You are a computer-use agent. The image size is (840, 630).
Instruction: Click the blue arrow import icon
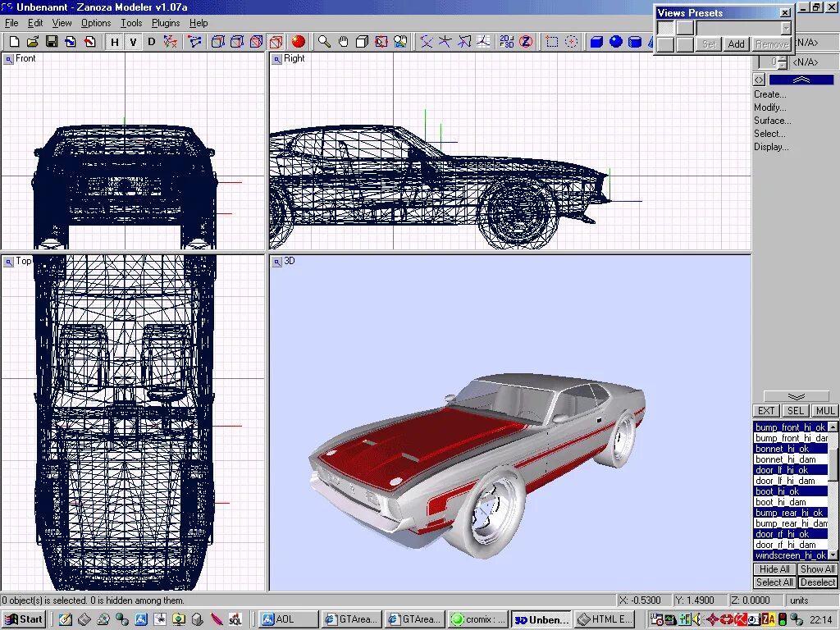[x=71, y=42]
